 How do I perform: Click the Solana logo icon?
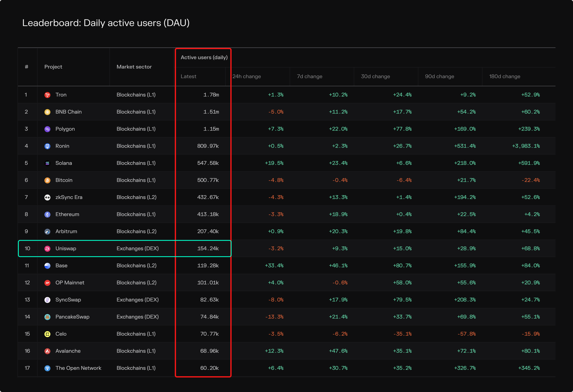48,163
